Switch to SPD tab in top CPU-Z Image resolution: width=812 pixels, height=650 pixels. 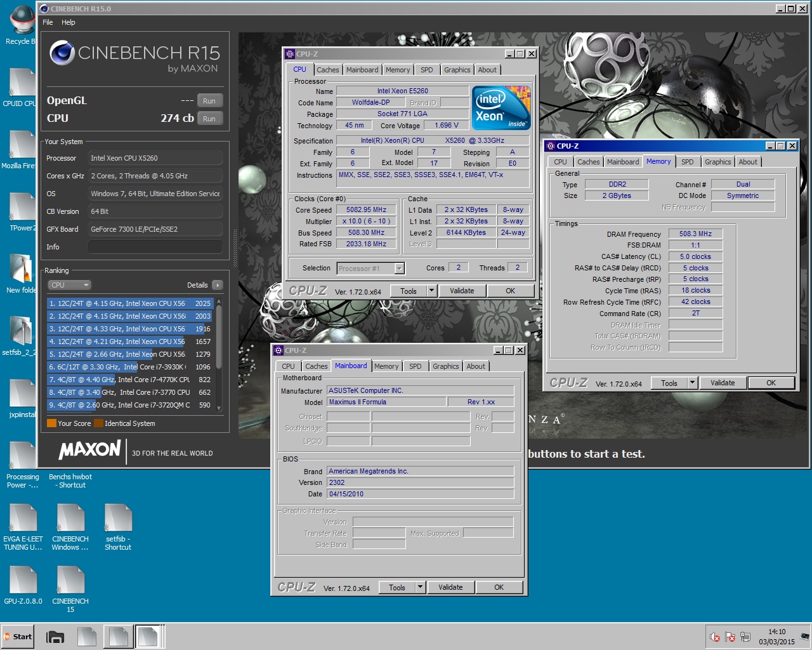(x=427, y=70)
